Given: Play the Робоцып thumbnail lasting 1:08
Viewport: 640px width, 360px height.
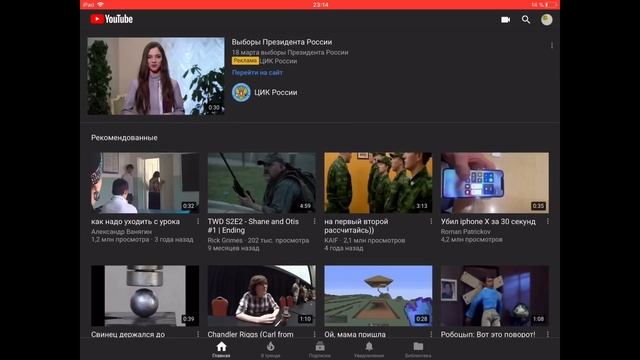Looking at the screenshot, I should 495,296.
